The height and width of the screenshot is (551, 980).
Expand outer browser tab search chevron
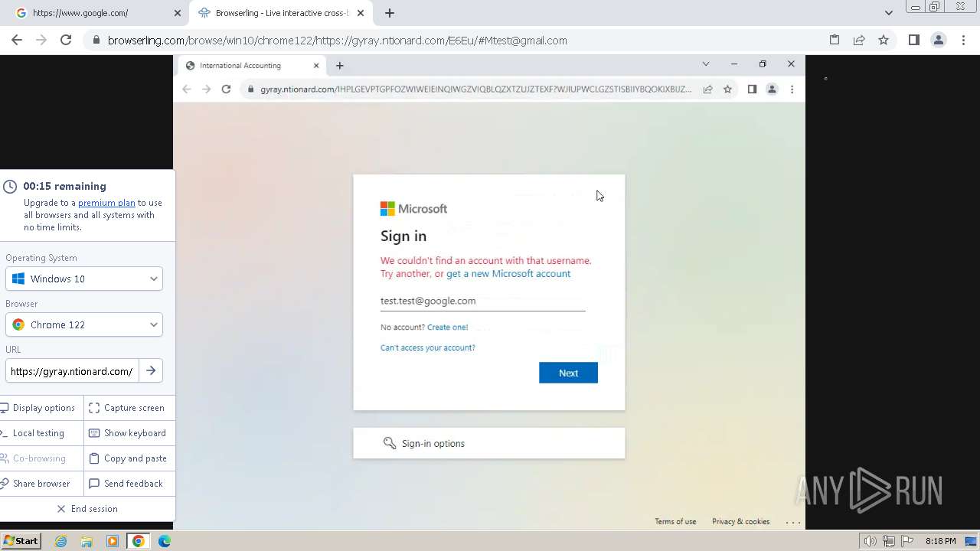889,13
